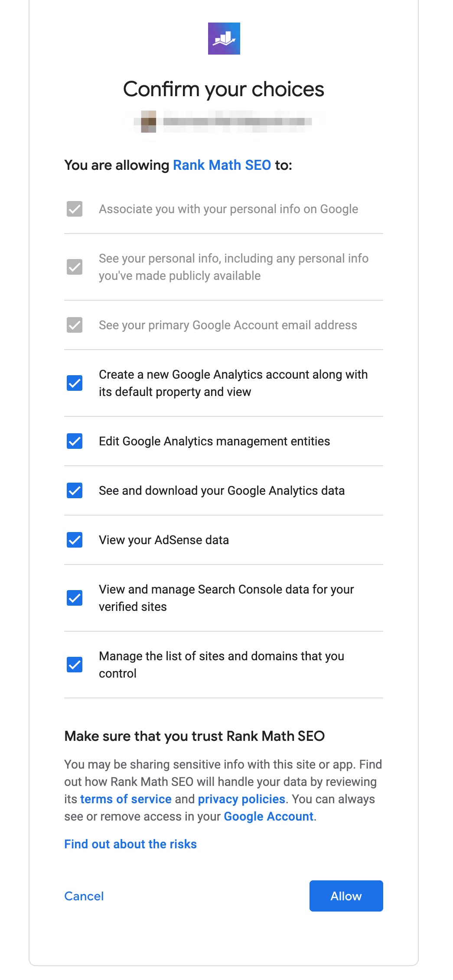Image resolution: width=453 pixels, height=980 pixels.
Task: Open the privacy policies link
Action: [241, 799]
